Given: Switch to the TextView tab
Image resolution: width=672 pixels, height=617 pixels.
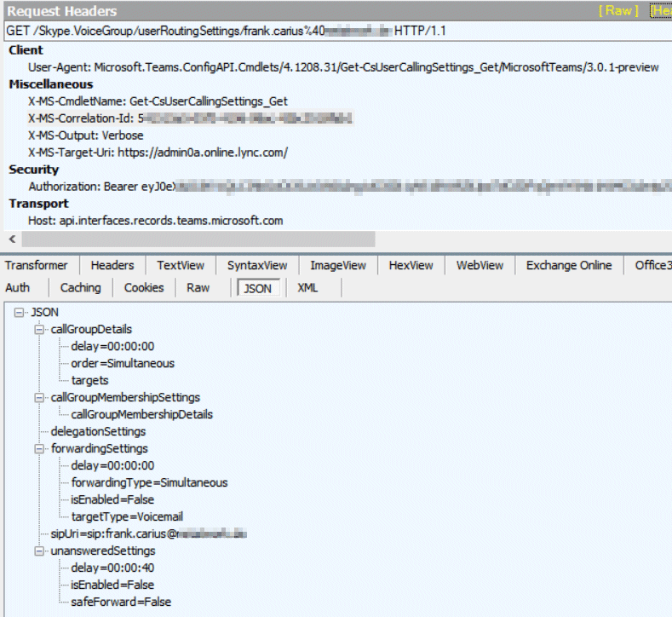Looking at the screenshot, I should point(181,266).
